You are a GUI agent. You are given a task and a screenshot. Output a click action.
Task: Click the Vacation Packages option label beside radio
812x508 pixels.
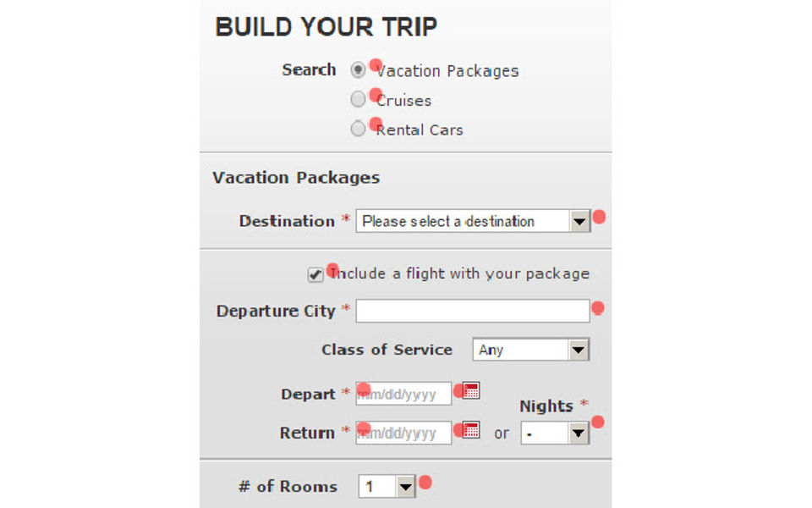point(449,71)
